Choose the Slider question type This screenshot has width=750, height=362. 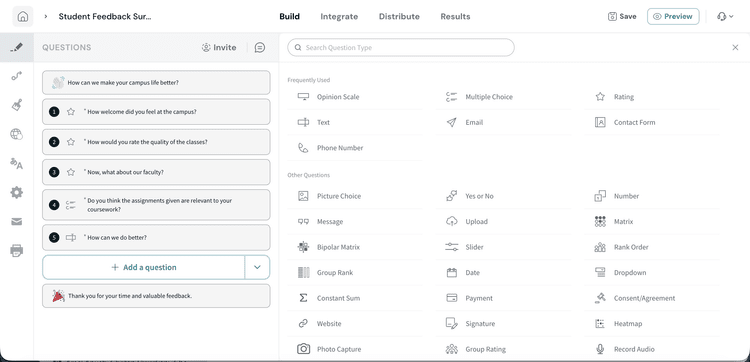click(x=504, y=247)
